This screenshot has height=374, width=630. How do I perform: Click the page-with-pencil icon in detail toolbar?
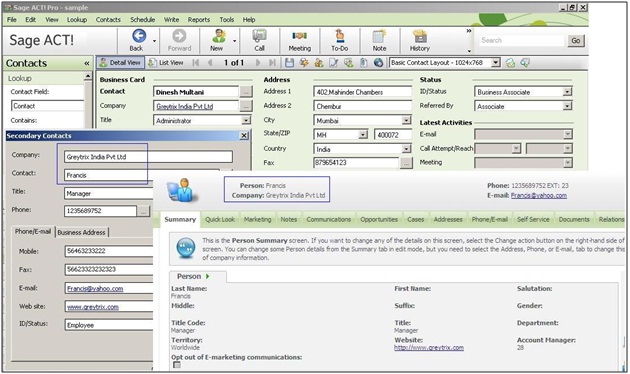(334, 63)
